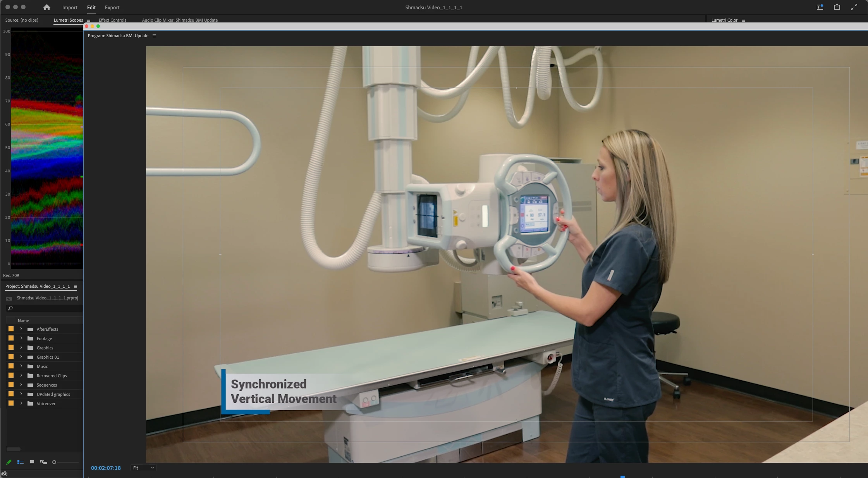Screen dimensions: 868x478
Task: Click the Home icon in top bar
Action: [47, 7]
